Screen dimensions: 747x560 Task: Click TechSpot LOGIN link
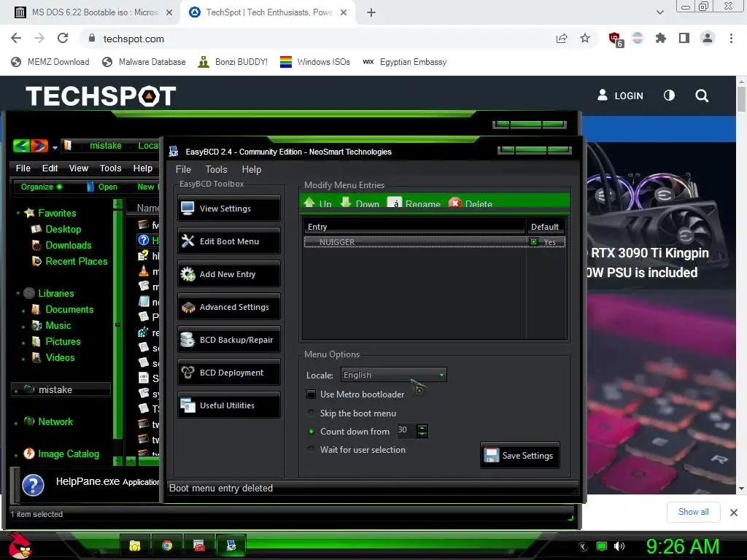[x=620, y=96]
